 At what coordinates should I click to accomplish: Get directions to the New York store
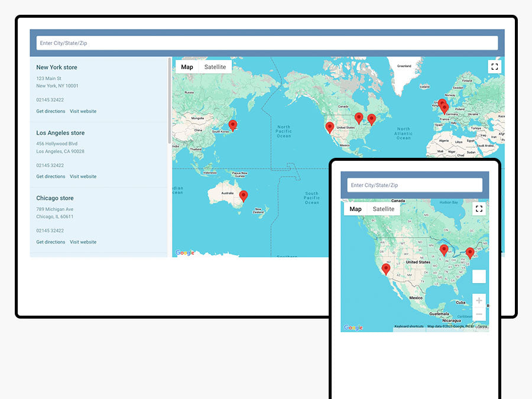(x=51, y=111)
